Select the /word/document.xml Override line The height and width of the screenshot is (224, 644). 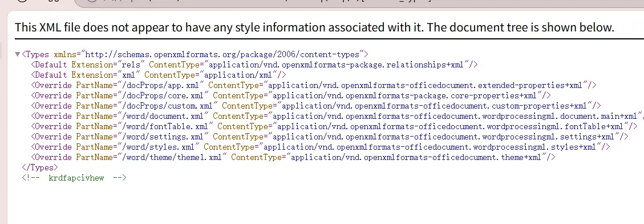coord(337,116)
